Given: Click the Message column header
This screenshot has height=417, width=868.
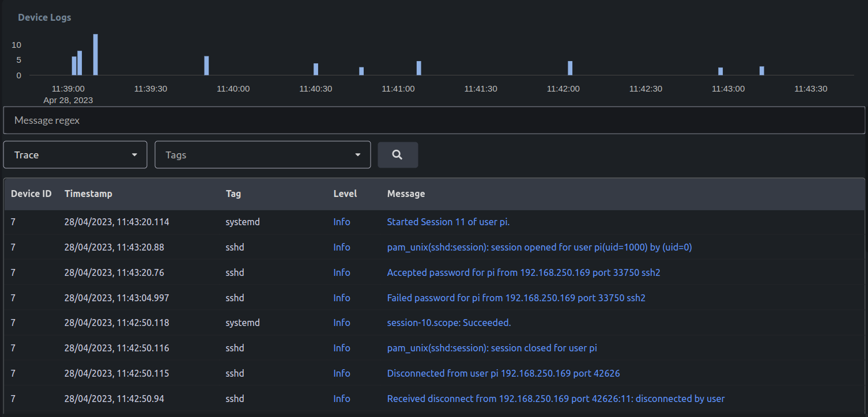Looking at the screenshot, I should (406, 194).
